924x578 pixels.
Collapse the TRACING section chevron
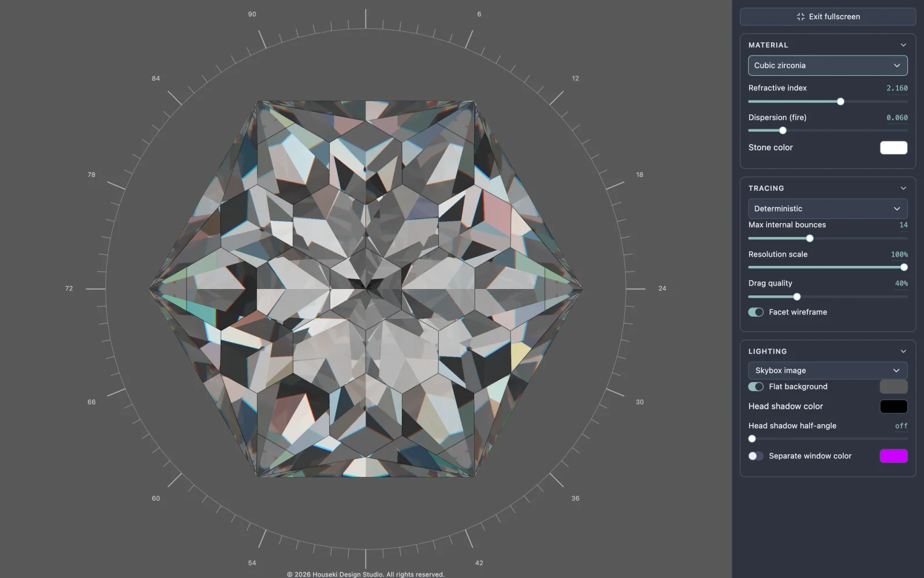pos(903,188)
